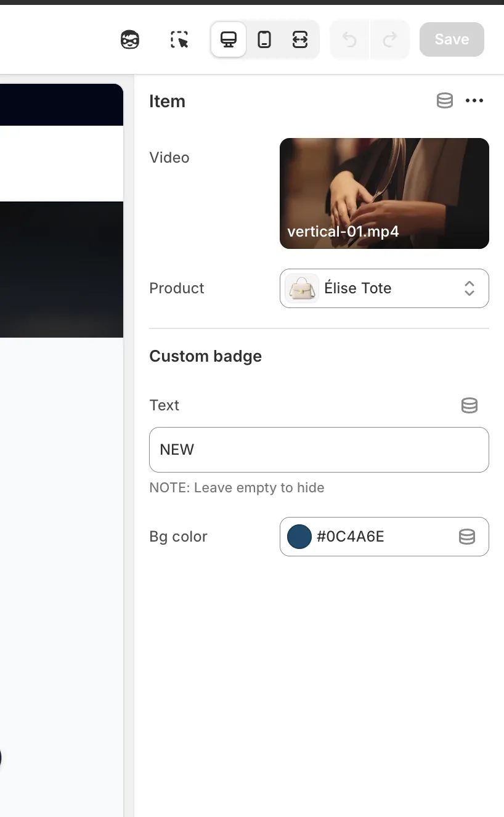This screenshot has width=504, height=817.
Task: Click the undo arrow
Action: click(349, 40)
